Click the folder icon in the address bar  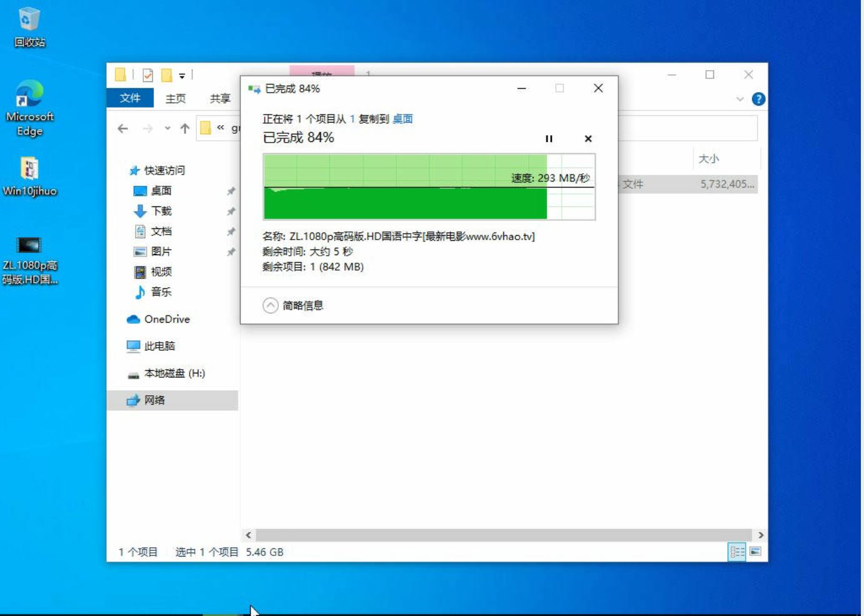(206, 128)
